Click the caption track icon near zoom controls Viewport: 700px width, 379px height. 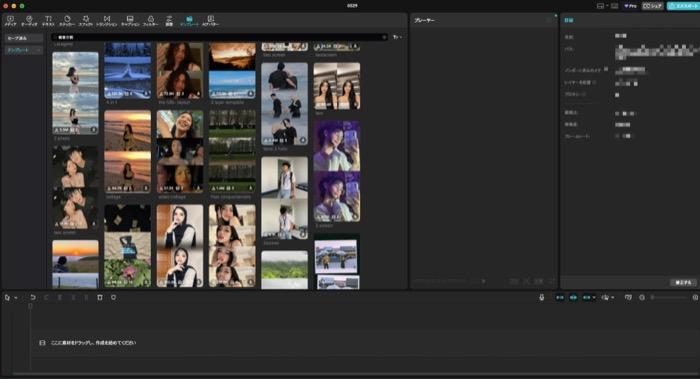[628, 297]
